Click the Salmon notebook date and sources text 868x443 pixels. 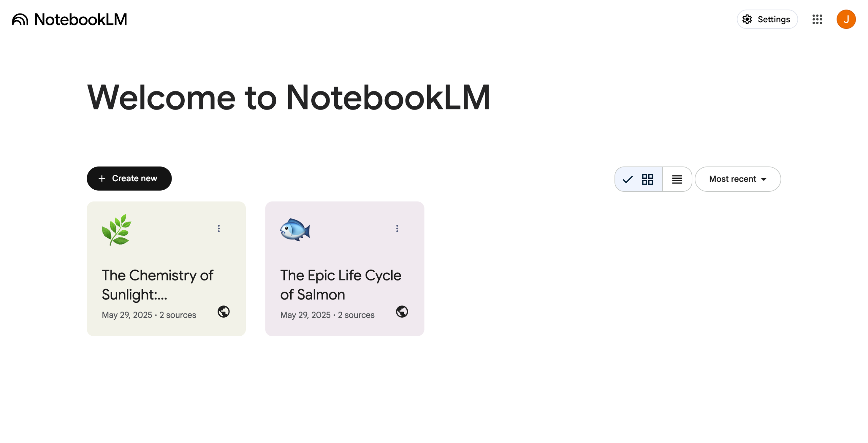(x=327, y=315)
